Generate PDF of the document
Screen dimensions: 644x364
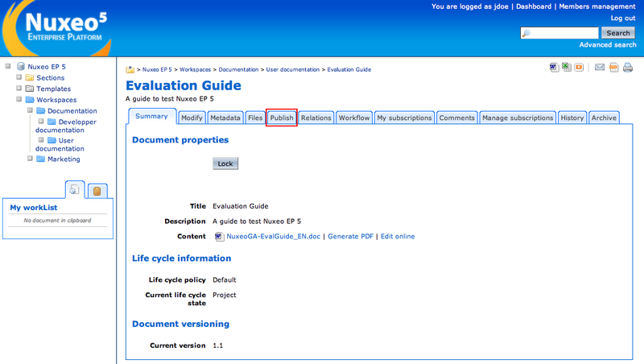pyautogui.click(x=350, y=237)
